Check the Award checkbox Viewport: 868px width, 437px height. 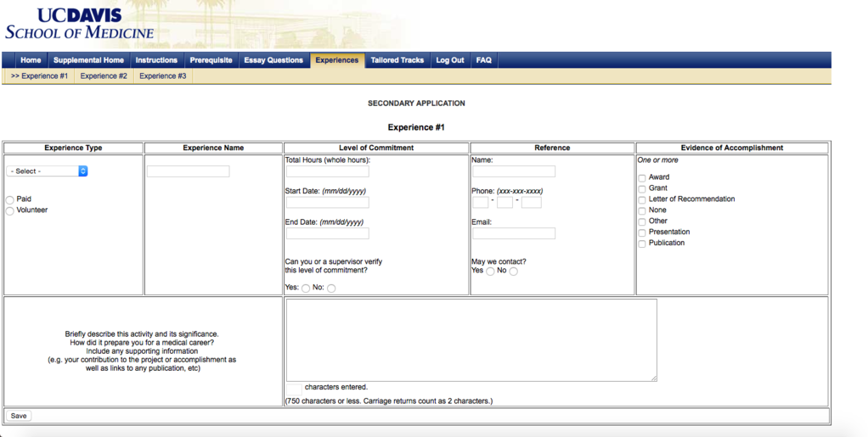pyautogui.click(x=642, y=177)
